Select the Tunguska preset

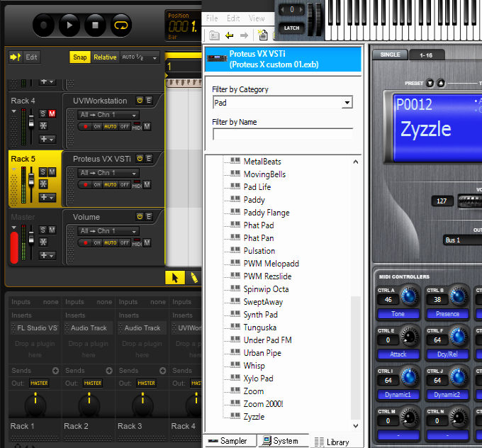coord(259,327)
